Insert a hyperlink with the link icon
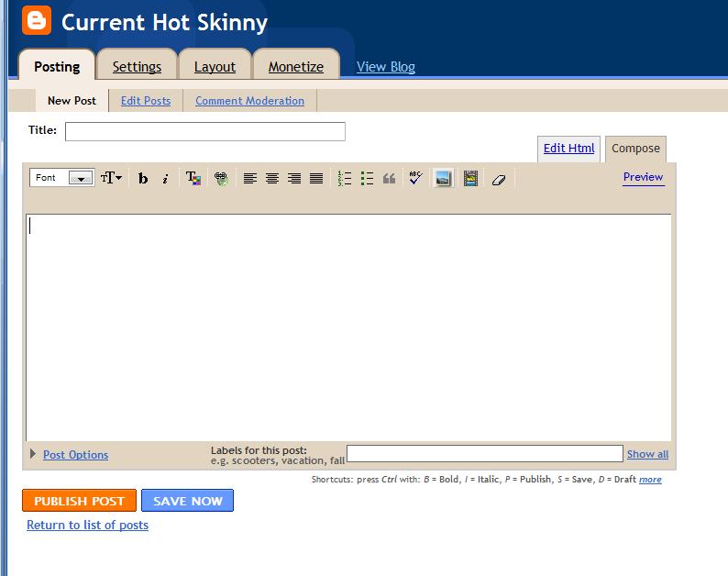The height and width of the screenshot is (576, 728). tap(221, 178)
